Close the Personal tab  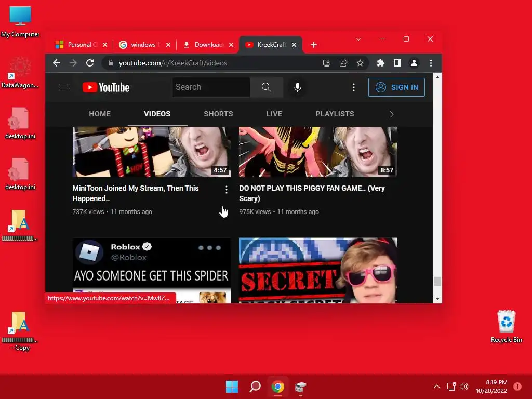tap(105, 45)
